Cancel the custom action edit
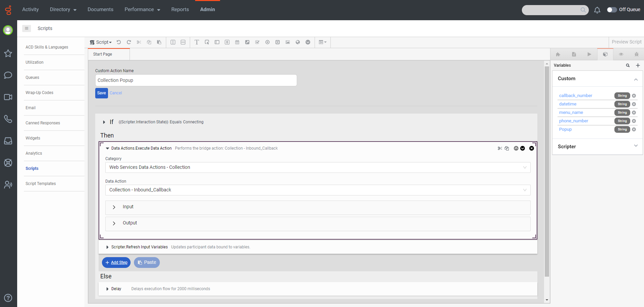644x307 pixels. (x=116, y=93)
